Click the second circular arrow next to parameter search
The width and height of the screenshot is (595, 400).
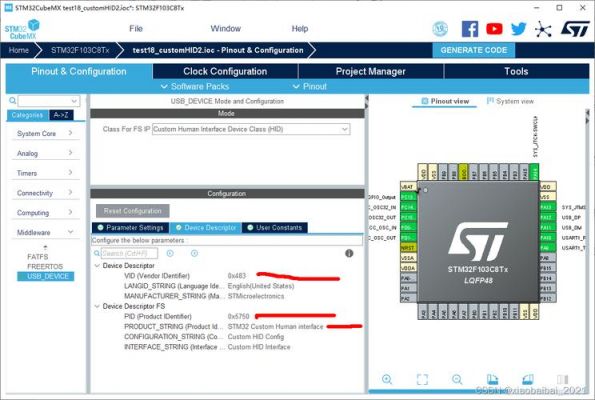[194, 253]
